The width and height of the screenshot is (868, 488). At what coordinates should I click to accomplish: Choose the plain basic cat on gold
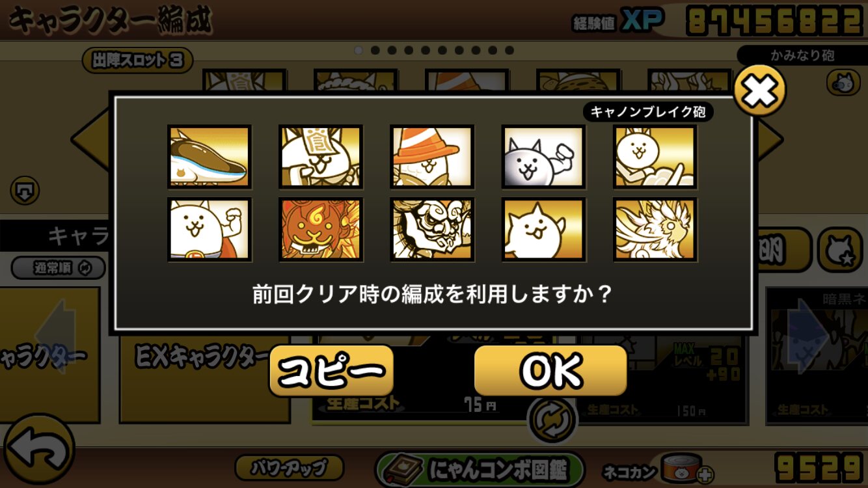tap(544, 230)
